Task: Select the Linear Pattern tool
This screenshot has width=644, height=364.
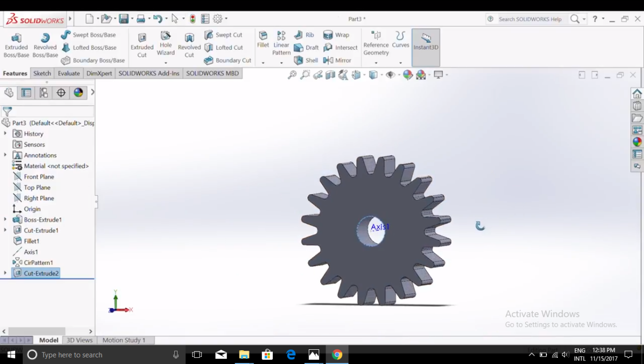Action: 281,43
